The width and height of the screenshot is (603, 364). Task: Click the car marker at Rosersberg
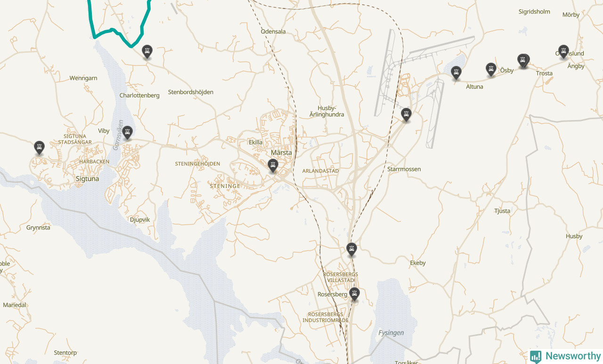[355, 294]
